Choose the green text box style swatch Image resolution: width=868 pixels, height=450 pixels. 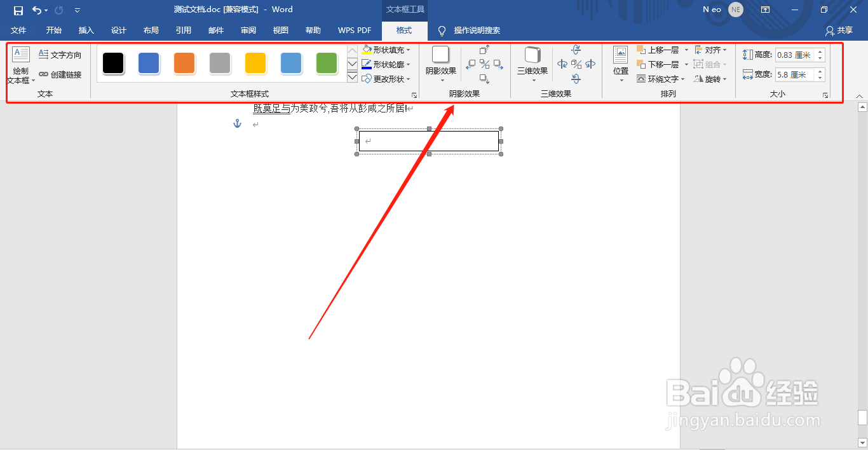click(327, 63)
